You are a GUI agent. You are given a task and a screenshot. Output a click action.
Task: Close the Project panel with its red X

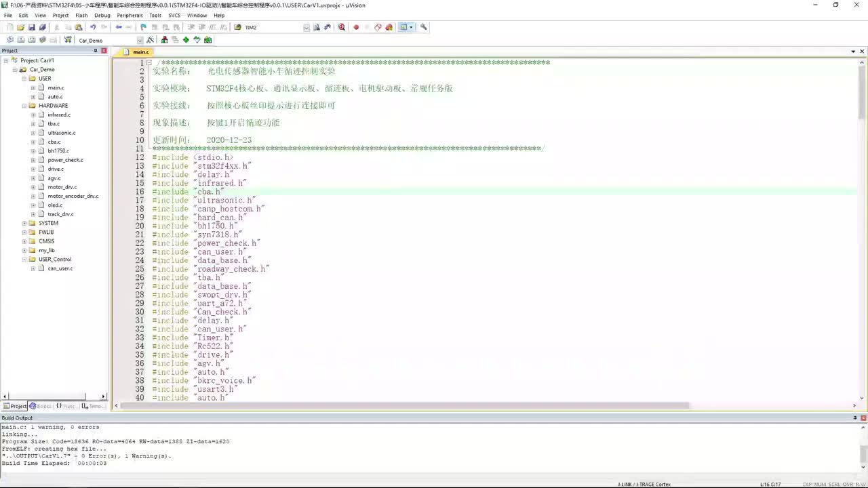click(104, 51)
